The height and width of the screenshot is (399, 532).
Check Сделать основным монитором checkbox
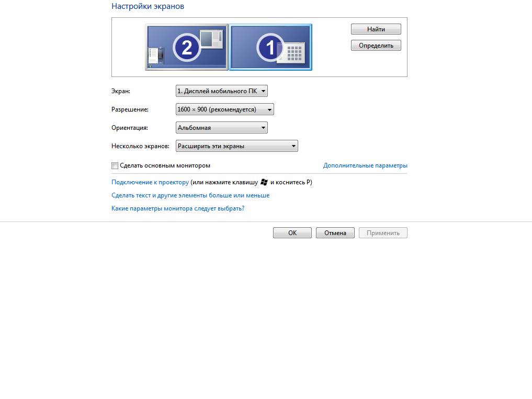(x=115, y=165)
